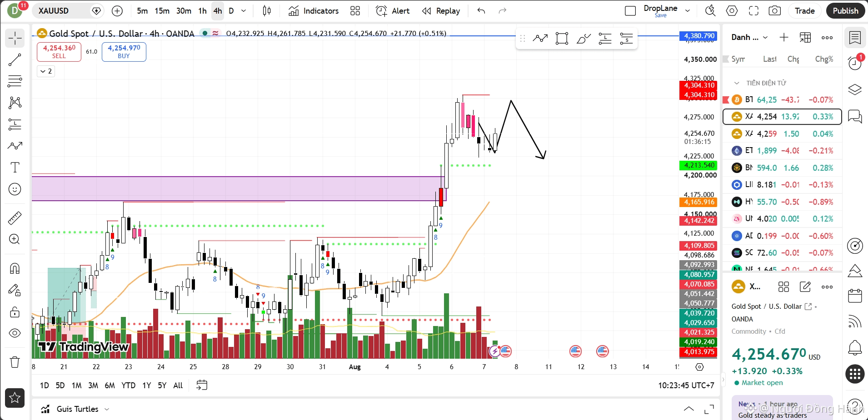
Task: Toggle the layout setup square checkbox
Action: click(630, 11)
